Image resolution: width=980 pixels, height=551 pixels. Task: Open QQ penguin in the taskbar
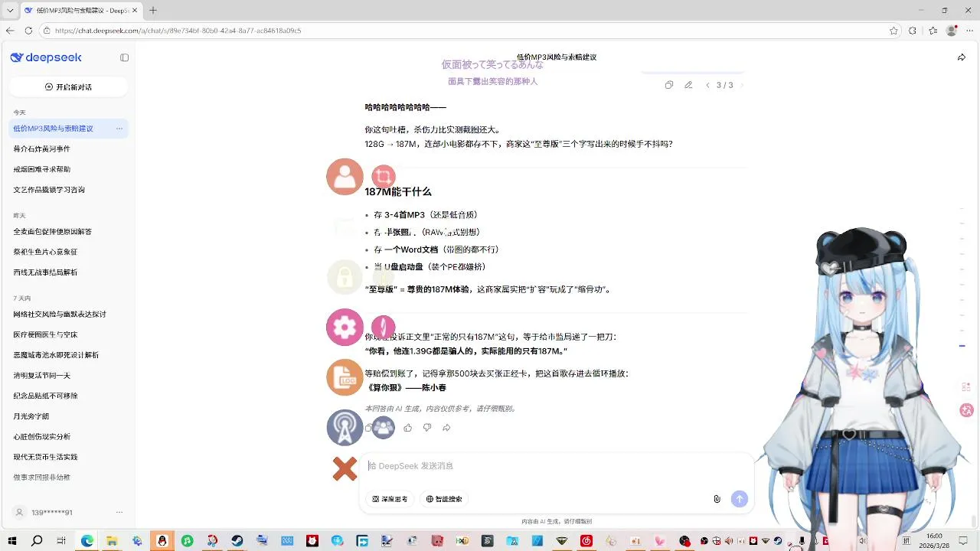click(162, 541)
